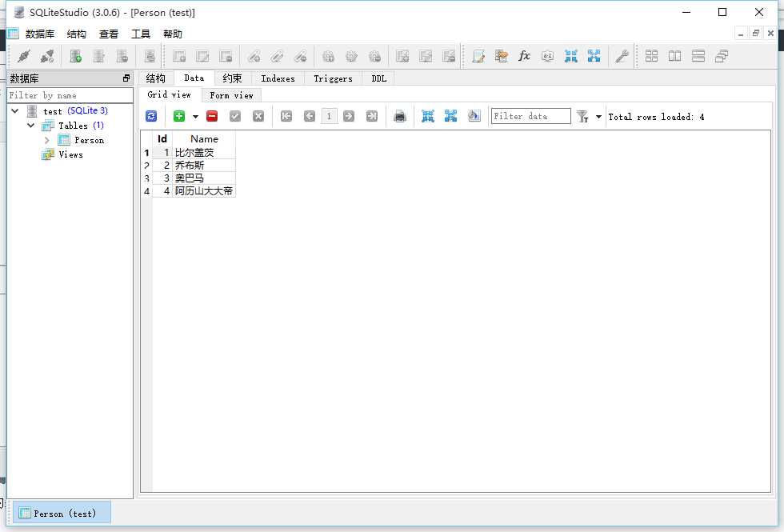
Task: Open filter mode dropdown arrow
Action: coord(598,117)
